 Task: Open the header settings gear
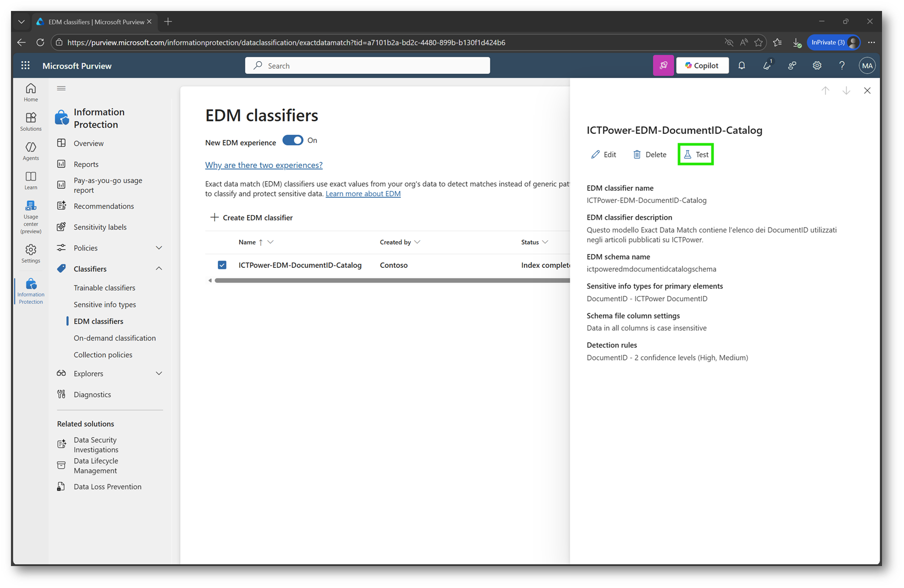817,65
